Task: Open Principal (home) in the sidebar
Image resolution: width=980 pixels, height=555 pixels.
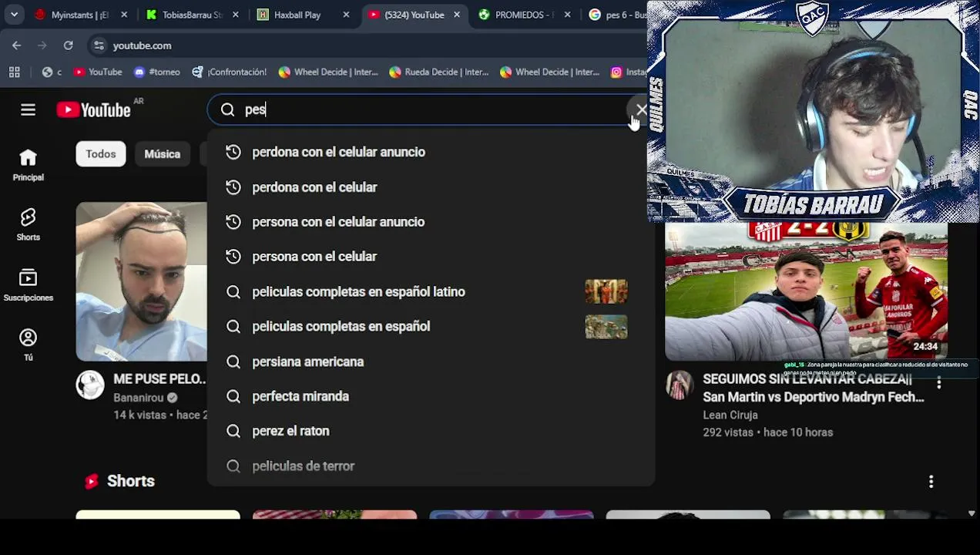Action: (x=28, y=166)
